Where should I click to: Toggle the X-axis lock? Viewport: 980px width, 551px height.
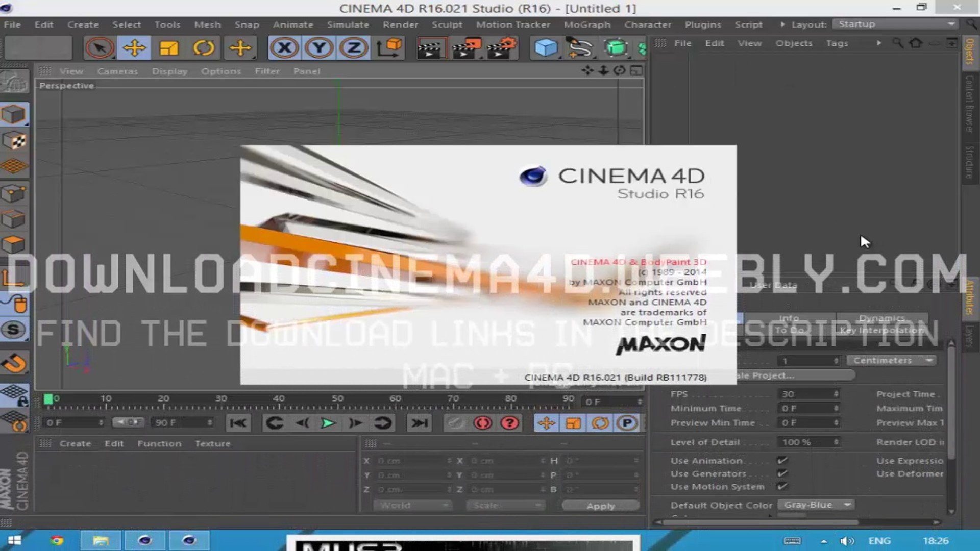284,48
